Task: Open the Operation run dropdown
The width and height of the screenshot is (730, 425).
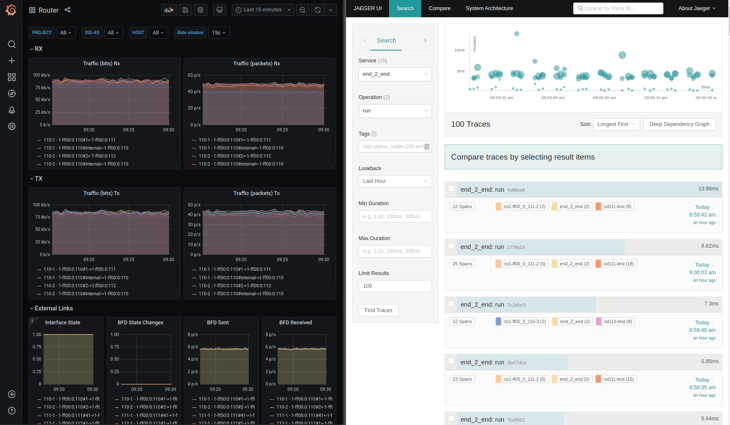Action: [x=395, y=111]
